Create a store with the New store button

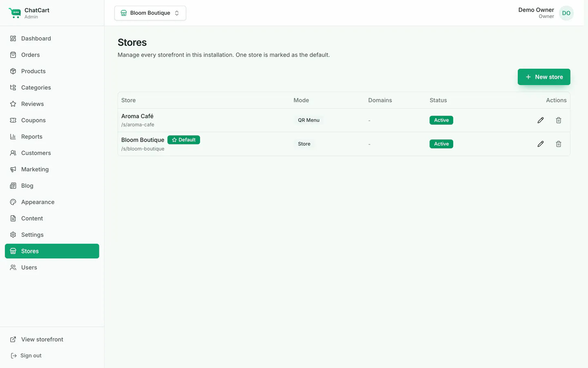(544, 77)
